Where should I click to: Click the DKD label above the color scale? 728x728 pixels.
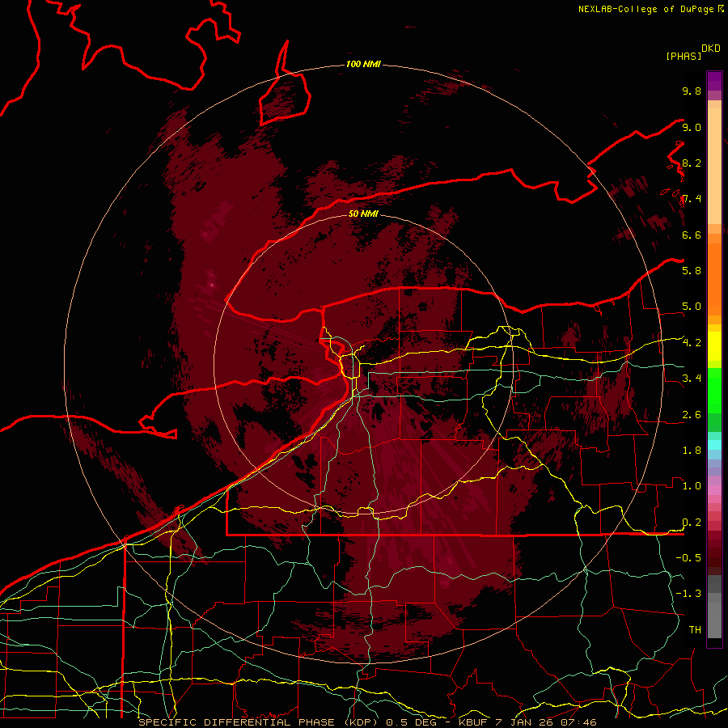[711, 49]
